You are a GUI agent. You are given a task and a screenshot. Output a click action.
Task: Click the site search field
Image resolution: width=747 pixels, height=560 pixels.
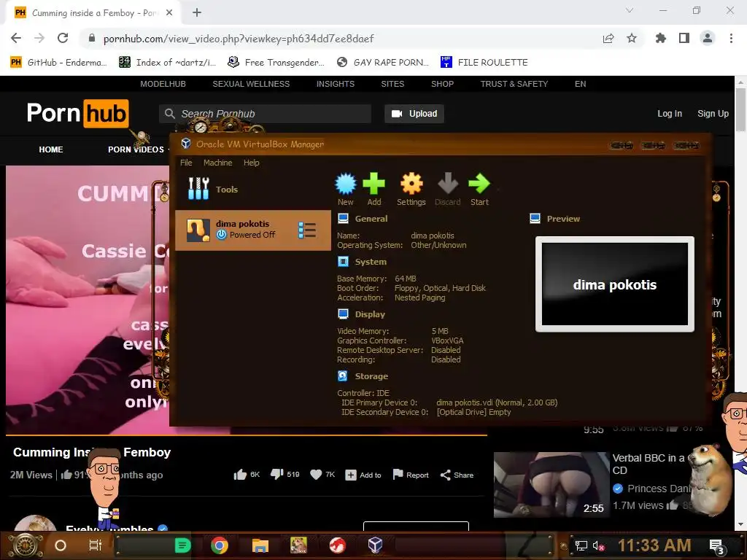click(265, 114)
